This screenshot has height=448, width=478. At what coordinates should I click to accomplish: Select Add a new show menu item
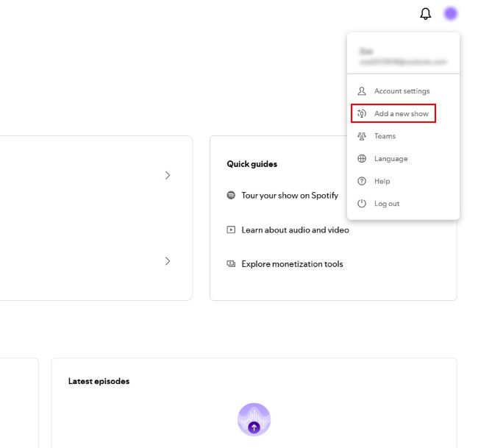tap(393, 113)
